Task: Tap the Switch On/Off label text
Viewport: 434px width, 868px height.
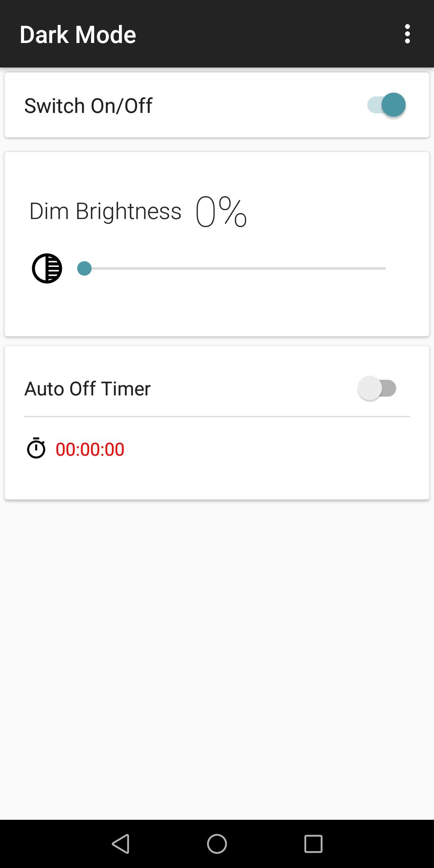Action: coord(88,106)
